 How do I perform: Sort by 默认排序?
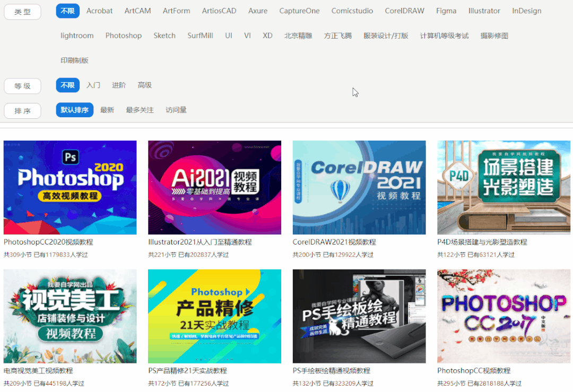[x=75, y=110]
